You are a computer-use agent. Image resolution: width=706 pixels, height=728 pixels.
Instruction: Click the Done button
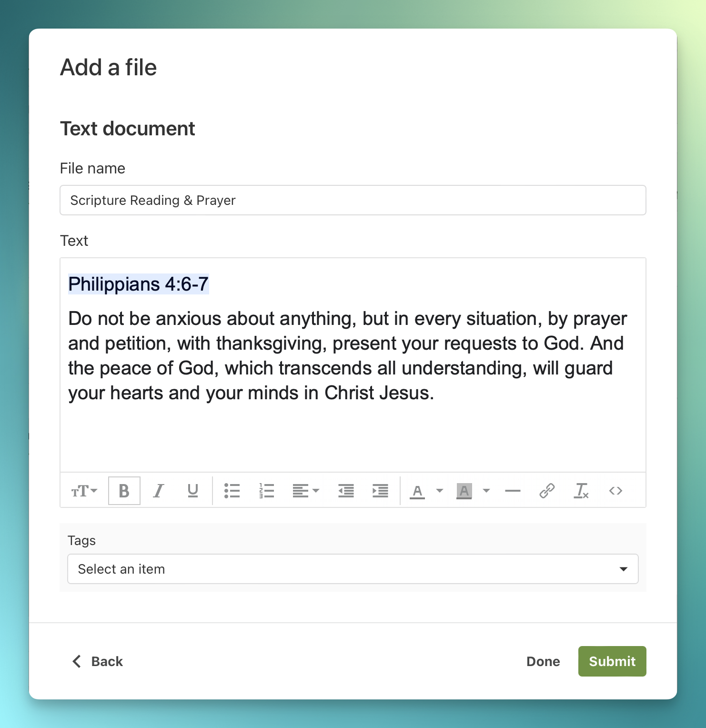tap(543, 661)
